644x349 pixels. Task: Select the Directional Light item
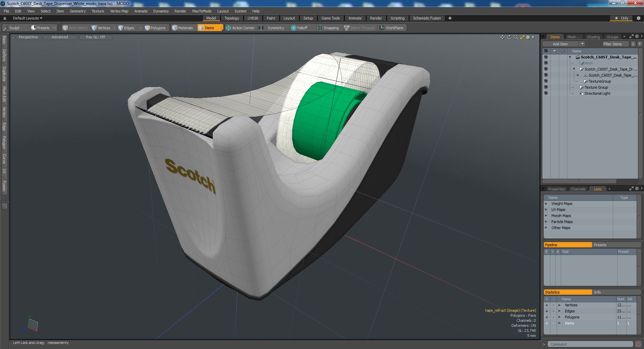pos(597,93)
